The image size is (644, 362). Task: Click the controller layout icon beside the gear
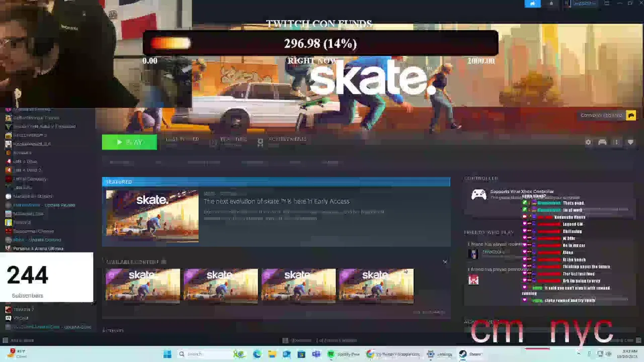(602, 142)
